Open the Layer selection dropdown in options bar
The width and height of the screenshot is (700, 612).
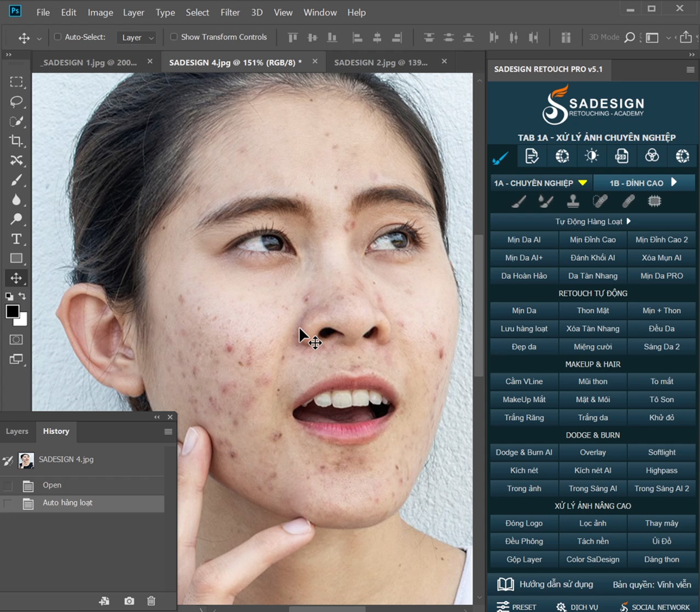coord(136,37)
